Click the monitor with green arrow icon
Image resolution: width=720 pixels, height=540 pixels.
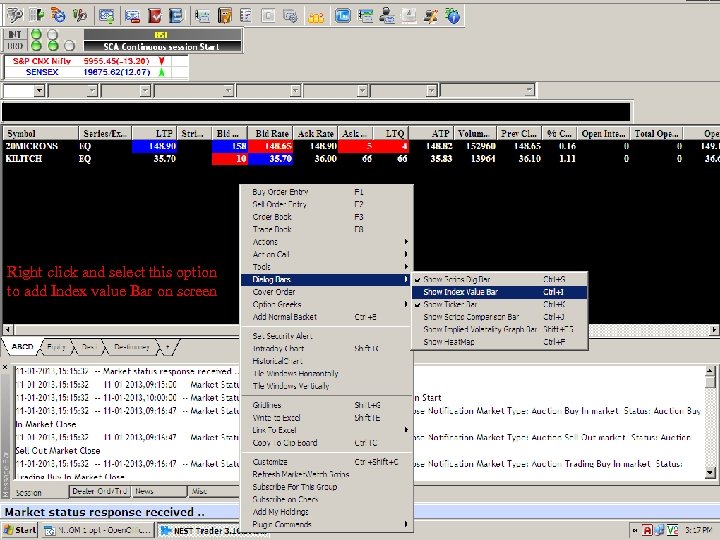[x=107, y=16]
